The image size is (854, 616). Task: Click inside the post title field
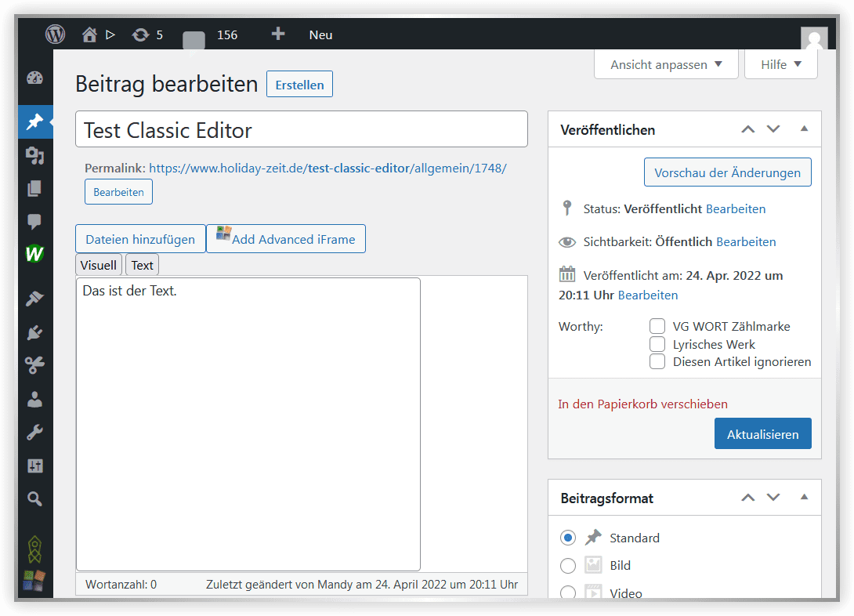(301, 129)
